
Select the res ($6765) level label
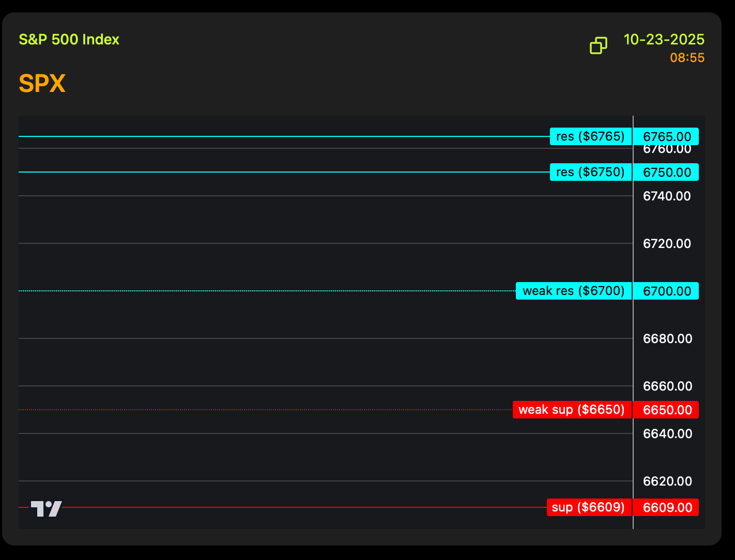[590, 136]
